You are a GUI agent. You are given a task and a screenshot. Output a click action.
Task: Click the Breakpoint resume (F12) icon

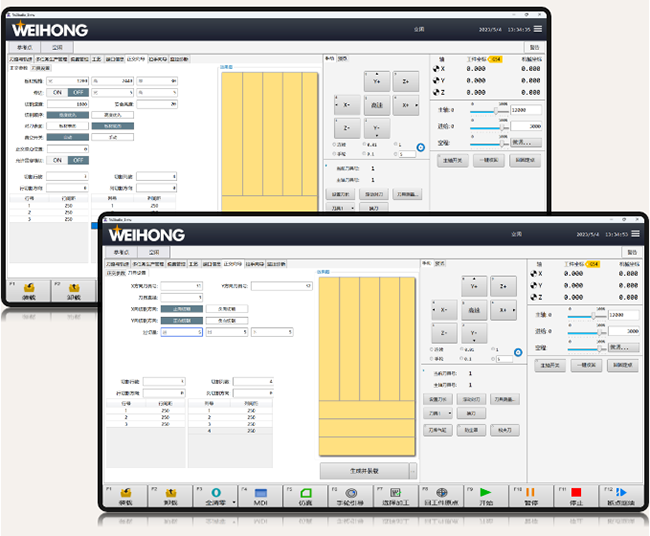pos(621,493)
